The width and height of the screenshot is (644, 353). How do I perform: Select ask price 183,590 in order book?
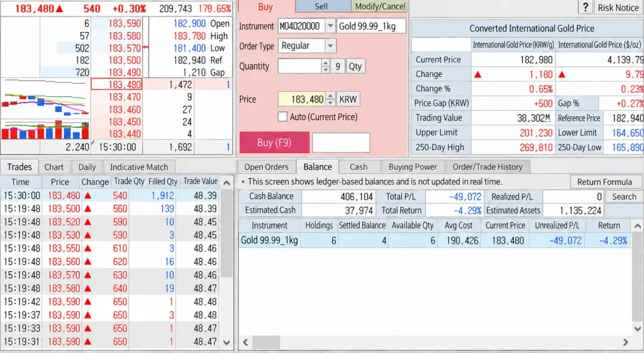point(116,23)
